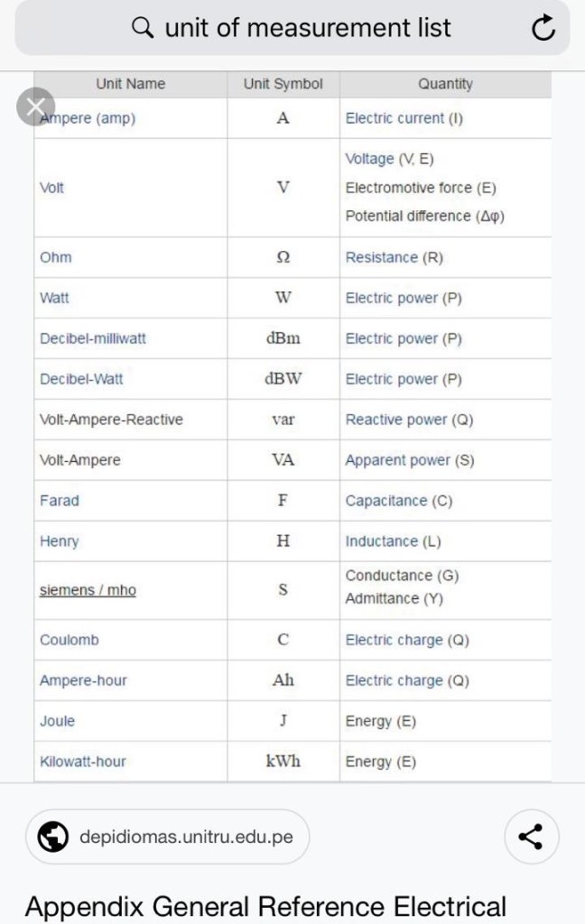Tap the globe icon beside depidiomas.unitru.edu.pe
The width and height of the screenshot is (585, 924).
pyautogui.click(x=54, y=836)
